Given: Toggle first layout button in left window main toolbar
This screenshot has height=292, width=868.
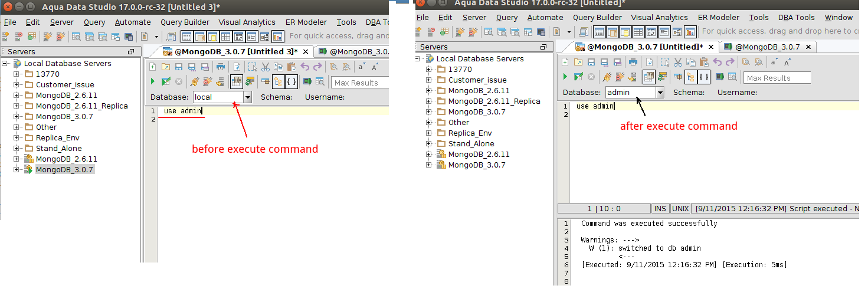Looking at the screenshot, I should (x=186, y=37).
